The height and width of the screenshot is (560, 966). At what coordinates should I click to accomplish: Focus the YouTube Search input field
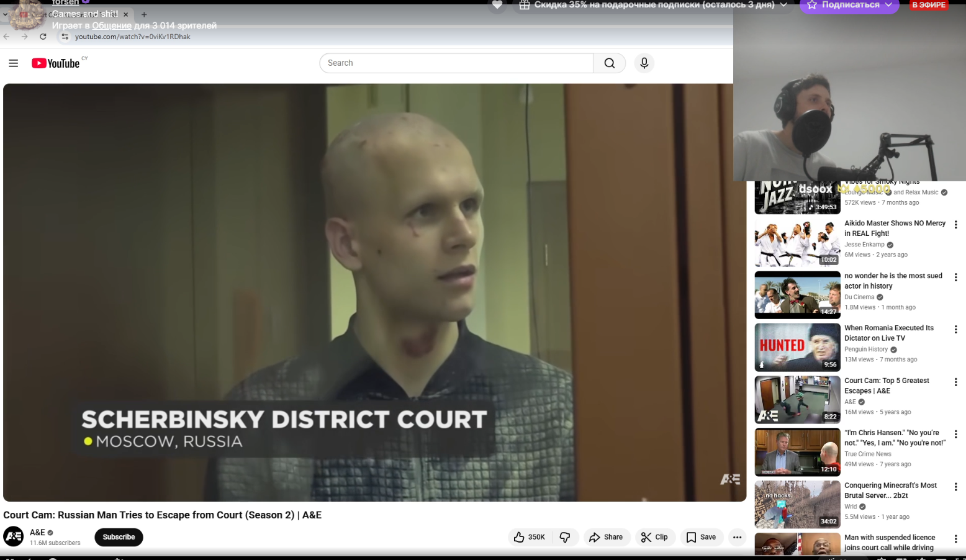coord(457,63)
